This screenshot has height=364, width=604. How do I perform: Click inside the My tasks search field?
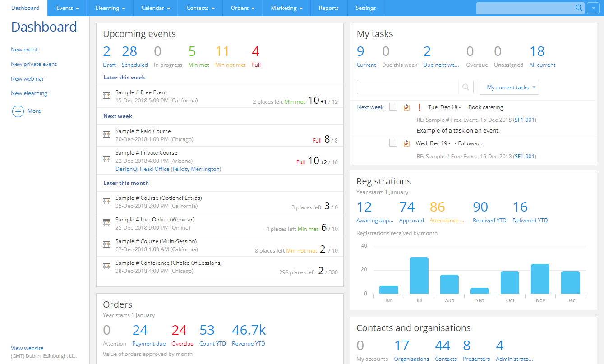408,87
